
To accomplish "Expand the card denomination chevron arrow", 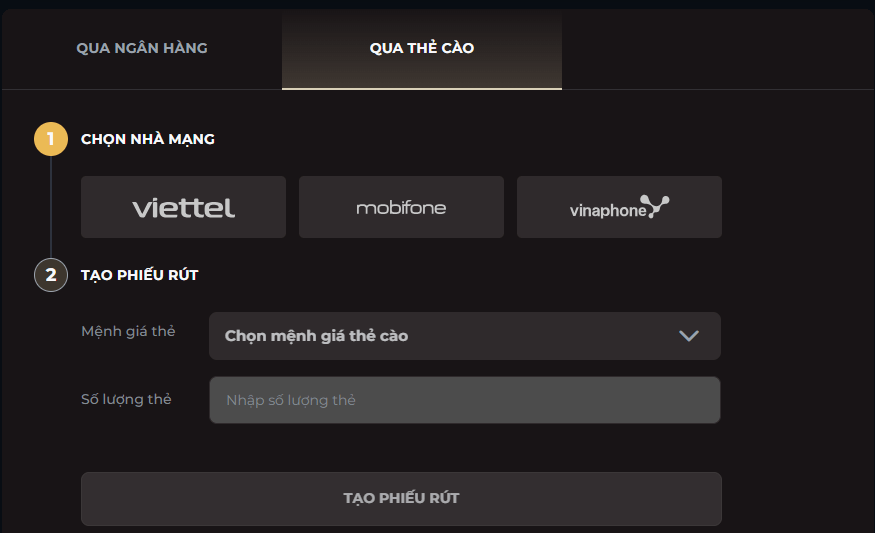I will point(689,336).
